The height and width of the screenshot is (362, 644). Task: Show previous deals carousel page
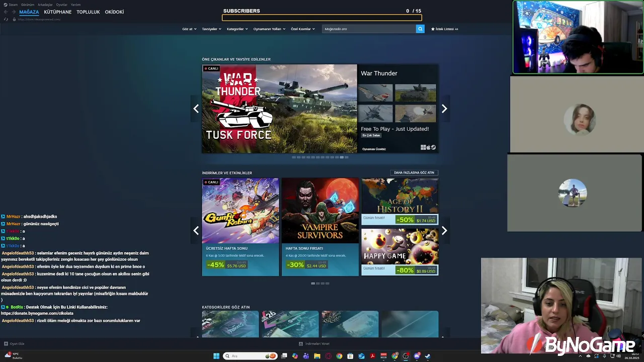tap(196, 231)
